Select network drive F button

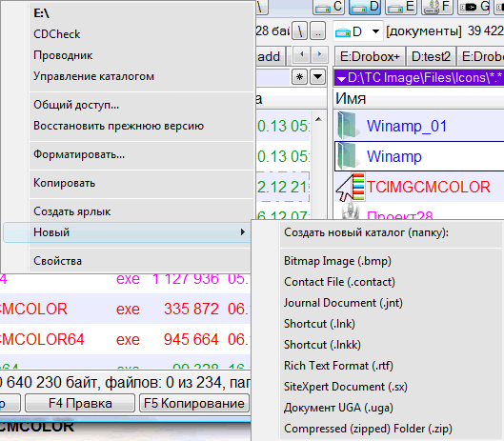click(436, 7)
